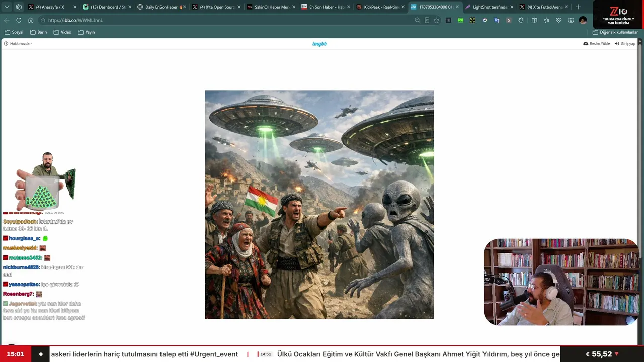Click the 15:01 clock in ticker bar

pos(16,354)
